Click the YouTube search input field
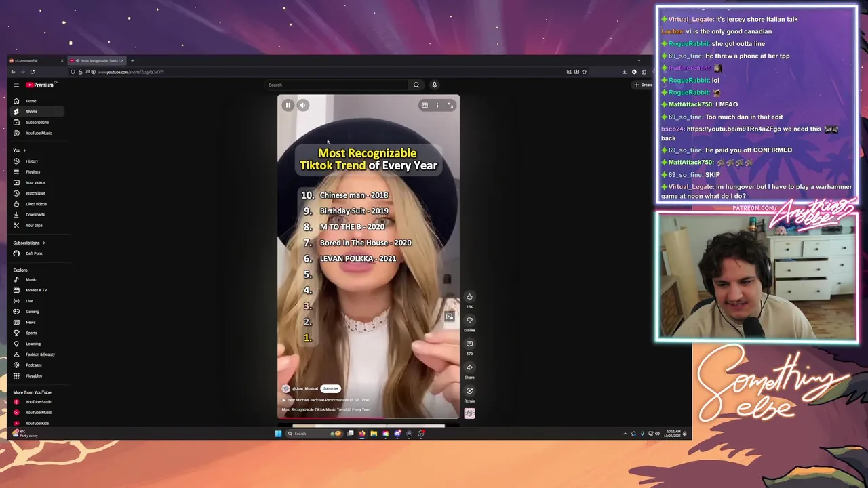Screen dimensions: 868x488 point(337,85)
